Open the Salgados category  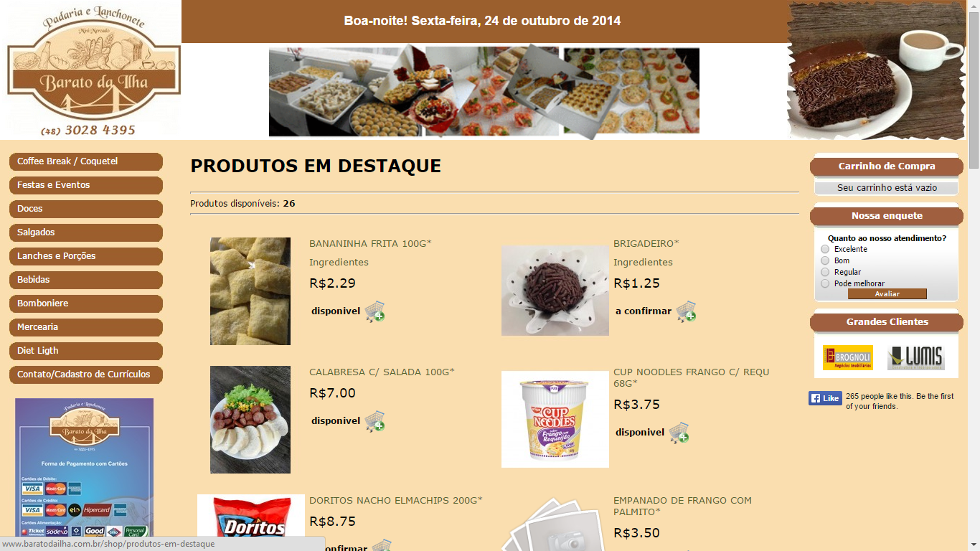pyautogui.click(x=86, y=232)
